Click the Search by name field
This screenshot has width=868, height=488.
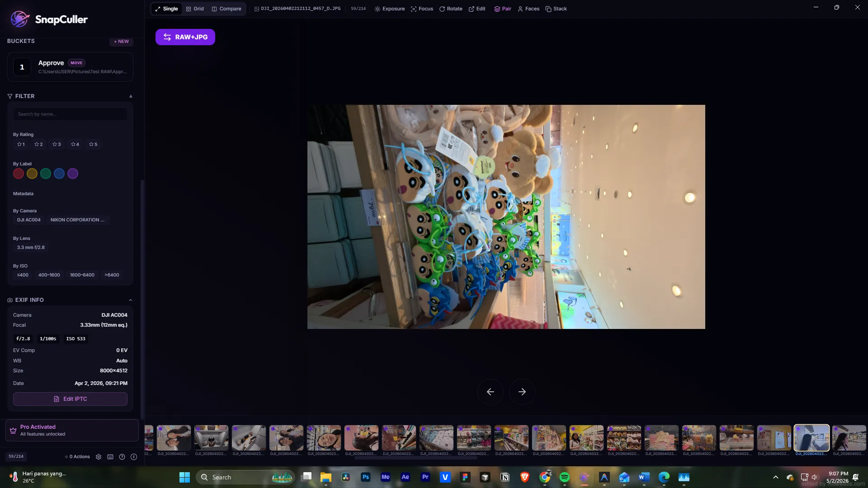[70, 114]
